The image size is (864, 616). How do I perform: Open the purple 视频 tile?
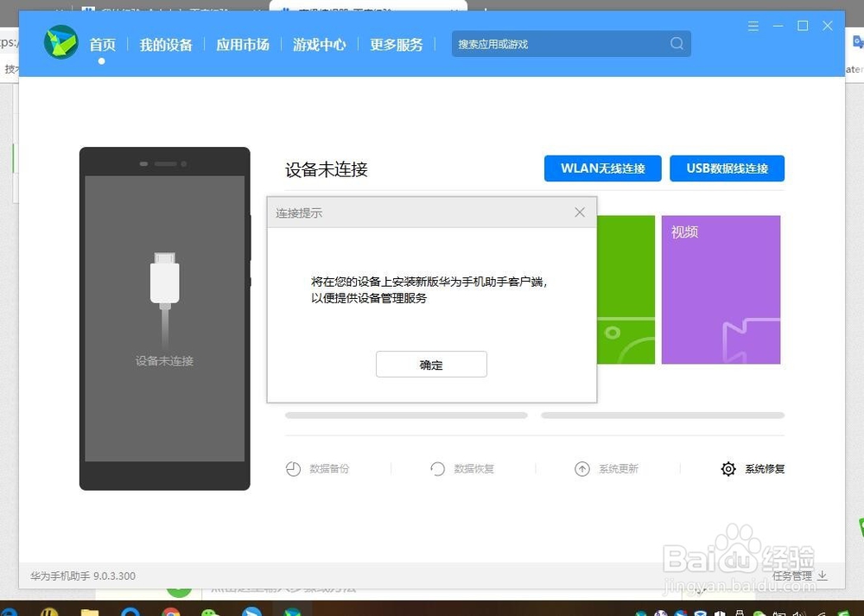pos(721,289)
